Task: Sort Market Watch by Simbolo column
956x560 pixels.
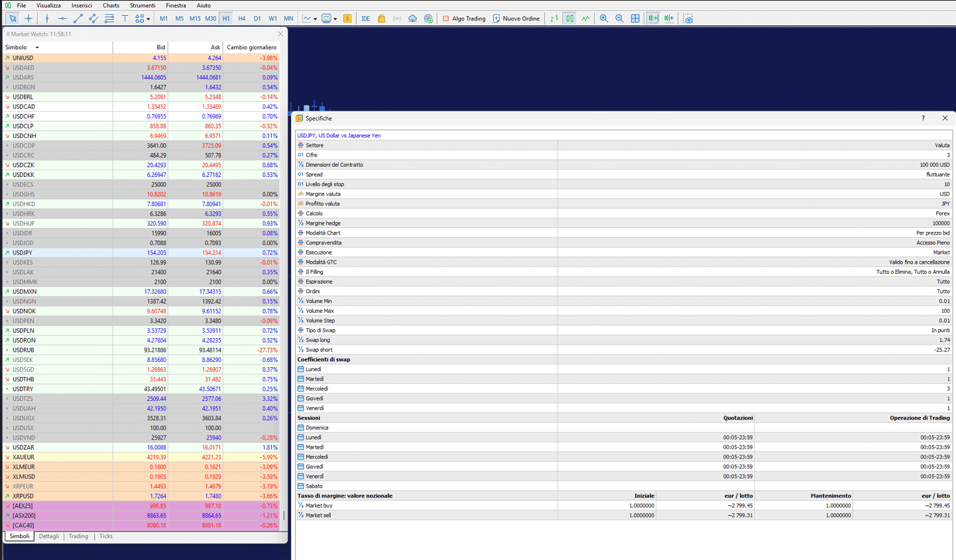Action: pyautogui.click(x=58, y=47)
